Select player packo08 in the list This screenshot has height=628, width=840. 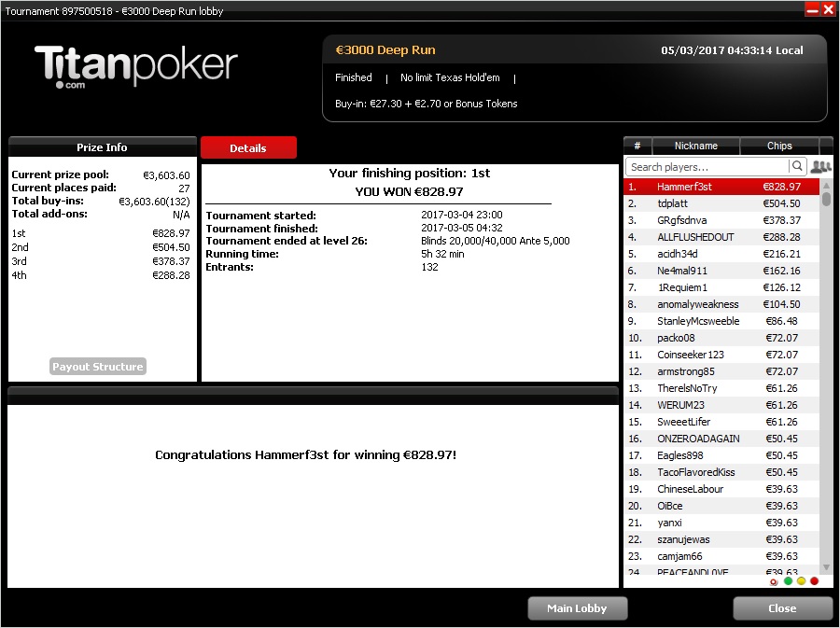pyautogui.click(x=721, y=338)
